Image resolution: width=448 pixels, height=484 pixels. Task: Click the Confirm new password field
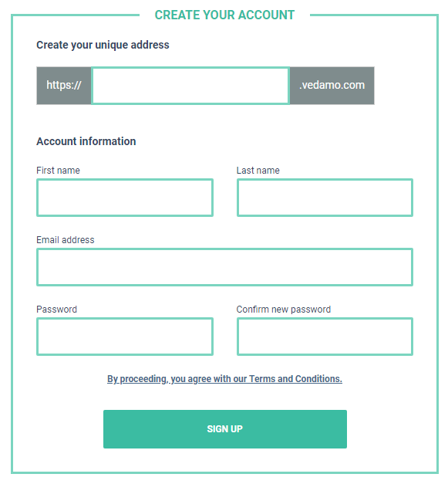point(325,337)
